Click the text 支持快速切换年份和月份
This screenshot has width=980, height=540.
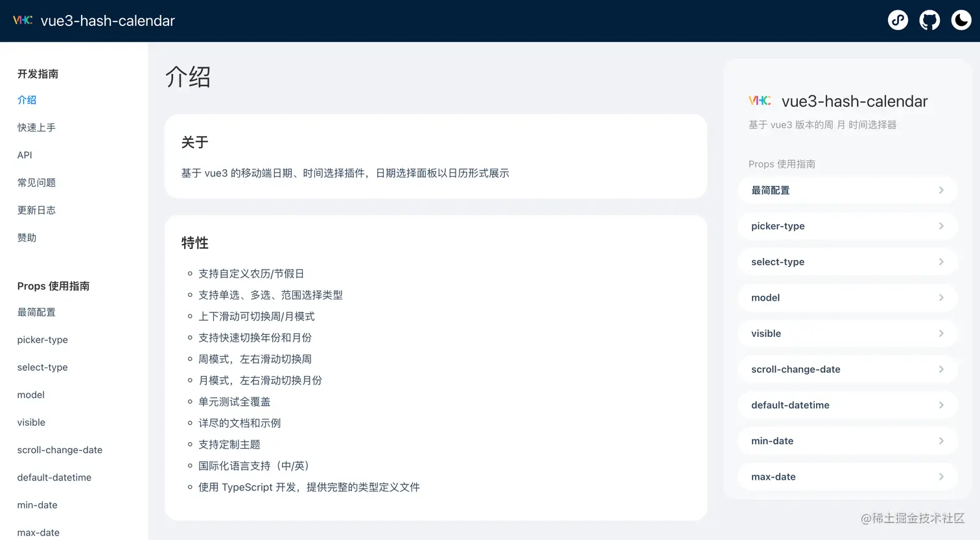255,338
